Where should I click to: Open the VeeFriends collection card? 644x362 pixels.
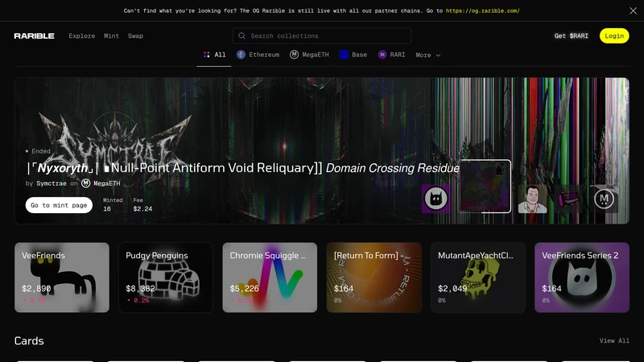click(62, 278)
